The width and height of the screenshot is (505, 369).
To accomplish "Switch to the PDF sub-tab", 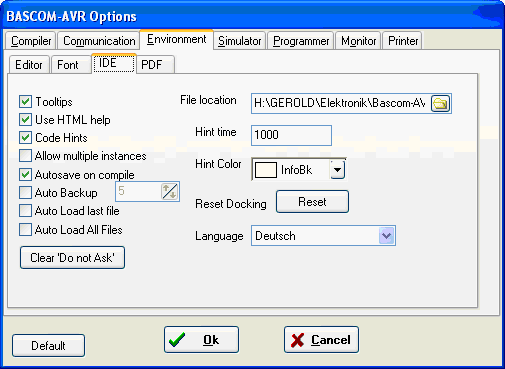I will pyautogui.click(x=155, y=65).
